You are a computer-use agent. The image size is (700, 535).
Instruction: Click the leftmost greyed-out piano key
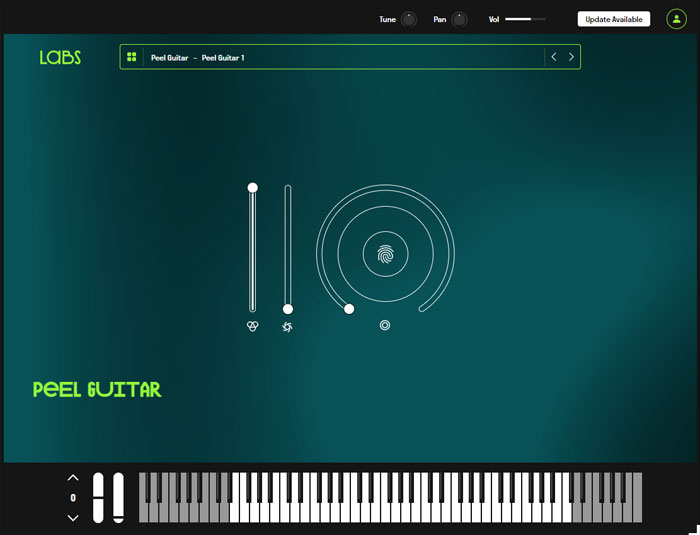tap(143, 514)
